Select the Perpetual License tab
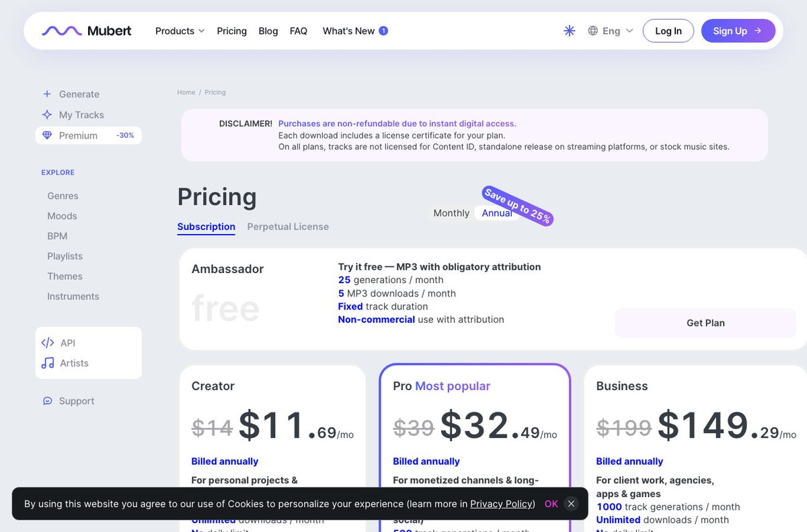 [x=288, y=227]
